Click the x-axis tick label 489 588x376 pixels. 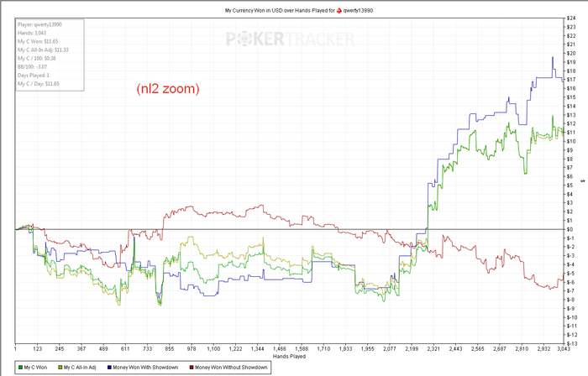pos(103,348)
